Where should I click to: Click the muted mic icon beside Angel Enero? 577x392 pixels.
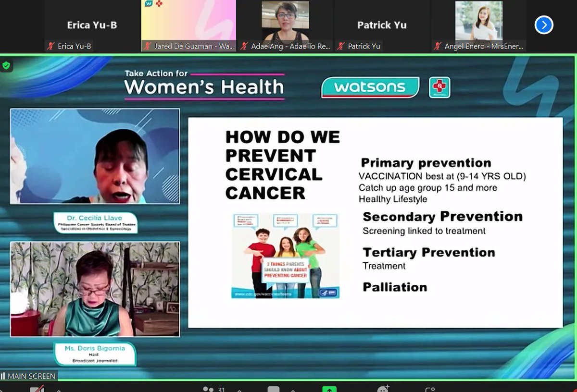tap(438, 47)
